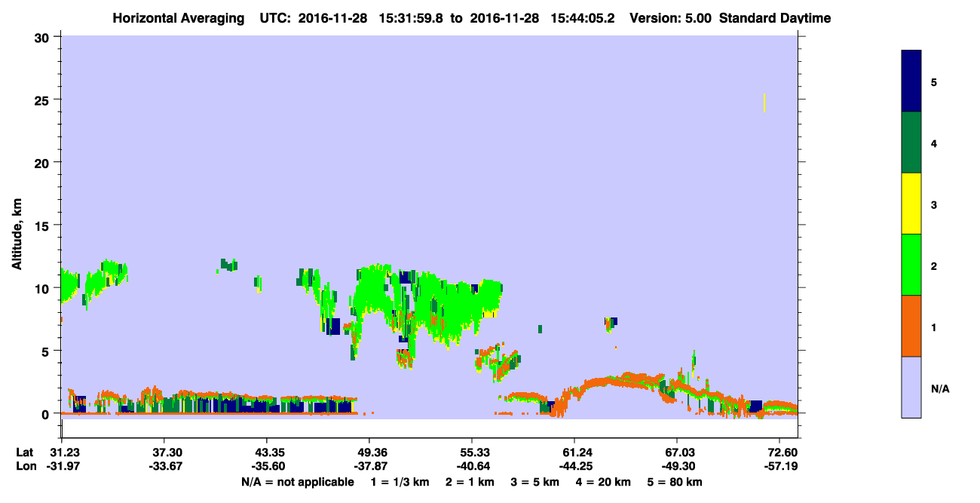The image size is (980, 503).
Task: Click the dark blue colorbar segment labeled 5
Action: [911, 81]
